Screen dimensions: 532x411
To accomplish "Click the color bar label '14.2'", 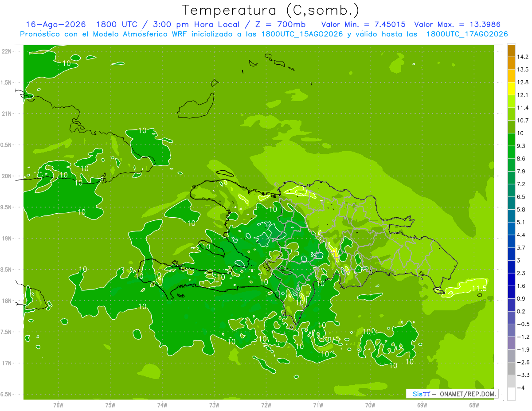I will (523, 57).
